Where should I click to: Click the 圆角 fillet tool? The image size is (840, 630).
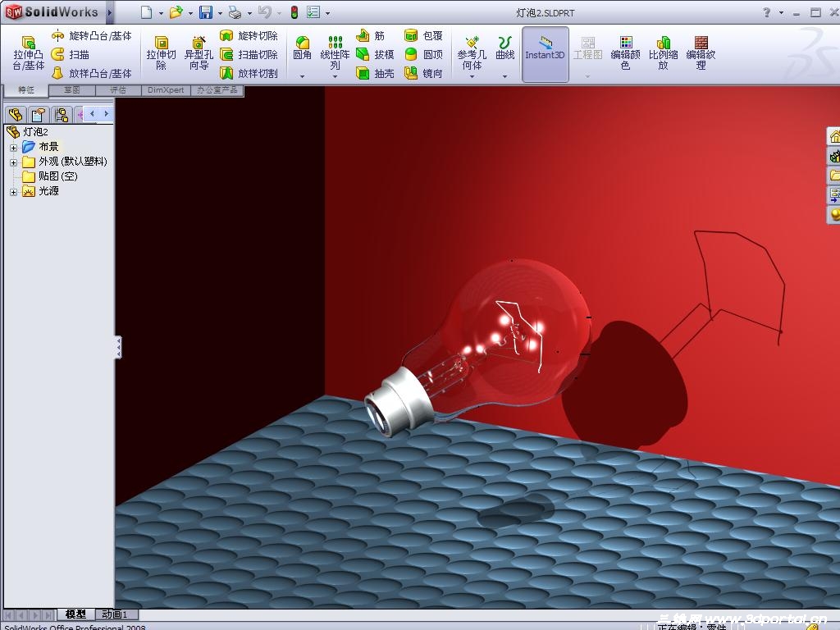302,48
